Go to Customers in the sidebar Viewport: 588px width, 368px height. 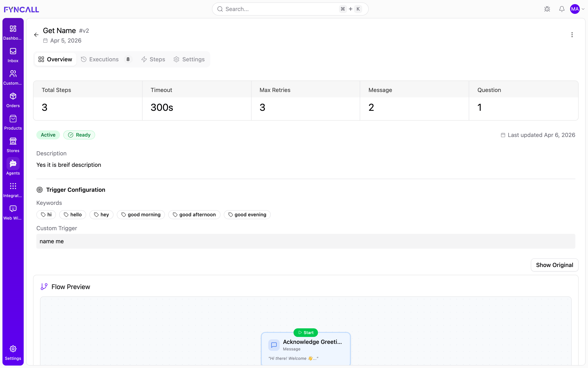(13, 77)
